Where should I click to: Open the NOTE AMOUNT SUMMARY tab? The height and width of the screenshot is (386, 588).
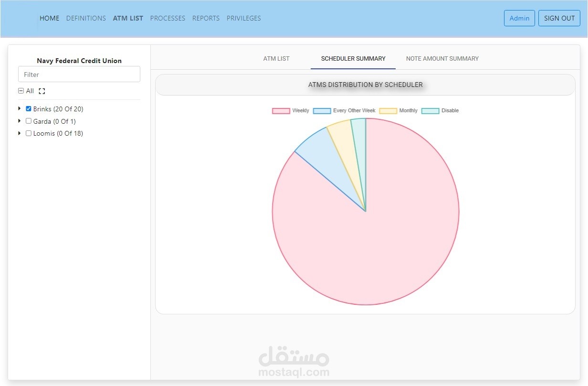(x=442, y=59)
